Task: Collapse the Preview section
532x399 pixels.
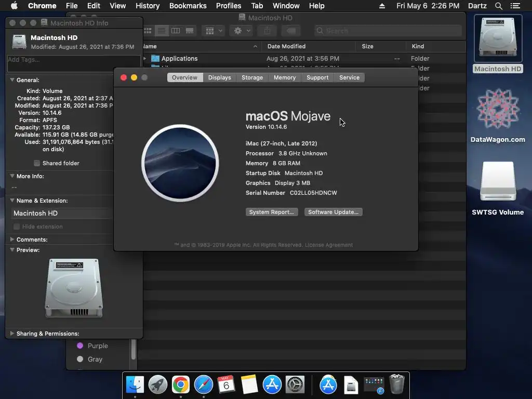Action: (12, 250)
